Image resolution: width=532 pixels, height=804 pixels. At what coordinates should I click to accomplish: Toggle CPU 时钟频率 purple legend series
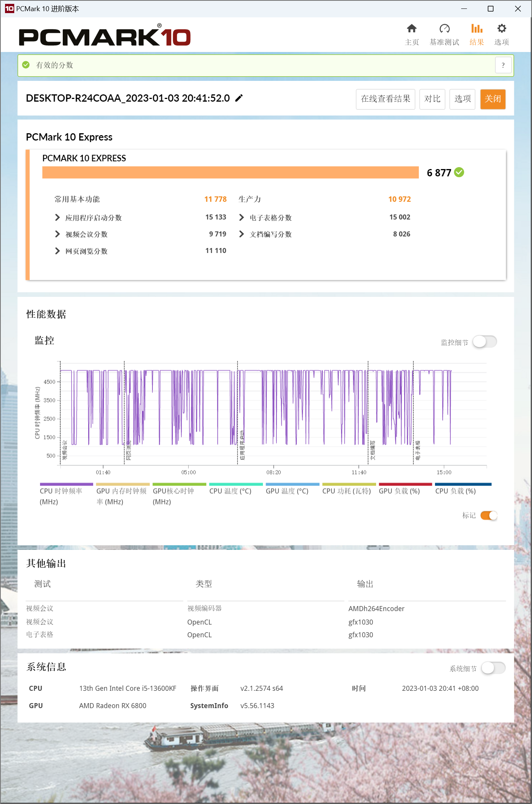pyautogui.click(x=66, y=494)
